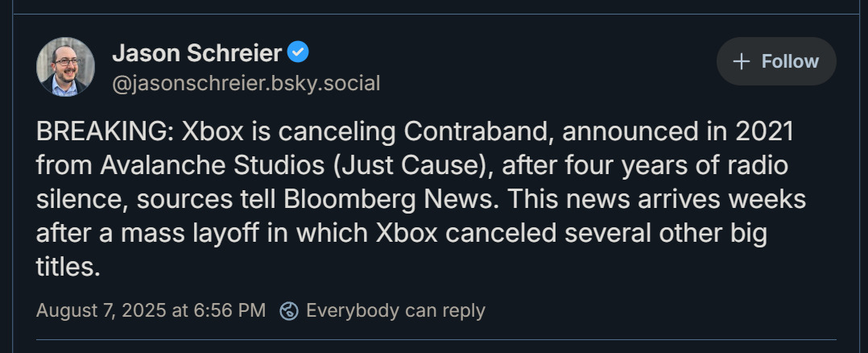
Task: Click the '6:56 PM' time text
Action: [x=229, y=310]
